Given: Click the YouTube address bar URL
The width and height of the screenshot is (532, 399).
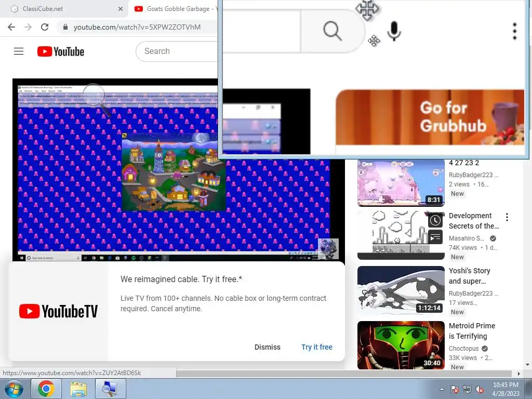Looking at the screenshot, I should coord(137,27).
